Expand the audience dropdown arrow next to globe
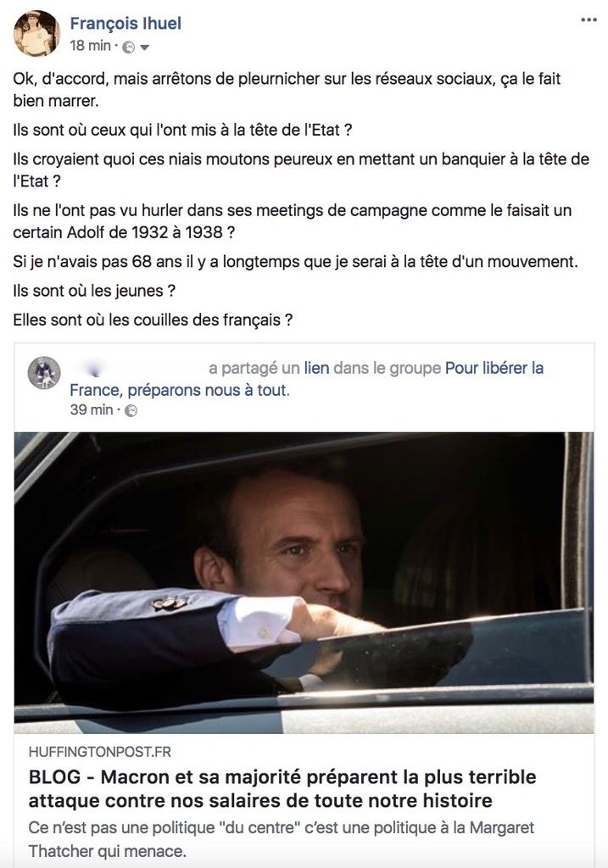The image size is (608, 868). coord(144,47)
